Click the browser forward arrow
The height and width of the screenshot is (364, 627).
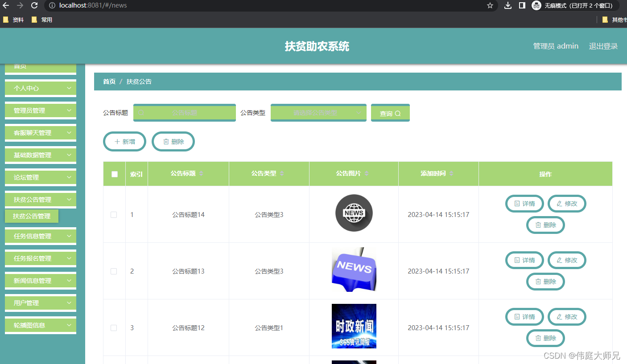20,5
